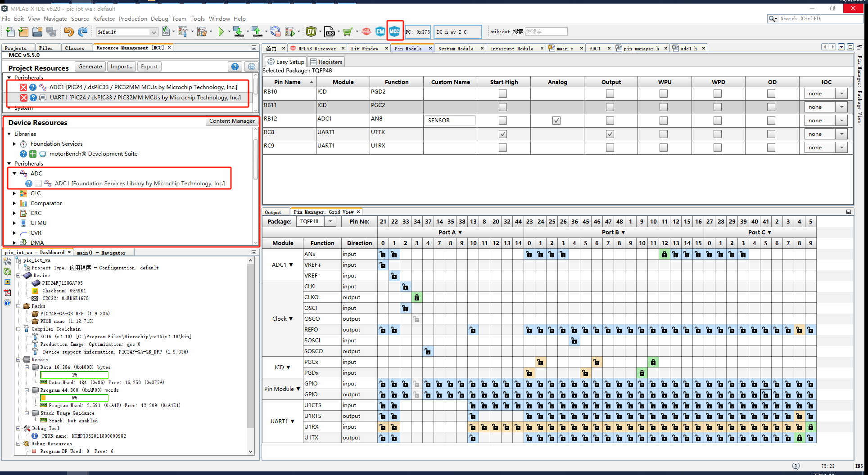The image size is (868, 475).
Task: Click Make and Program Device icon
Action: (238, 31)
